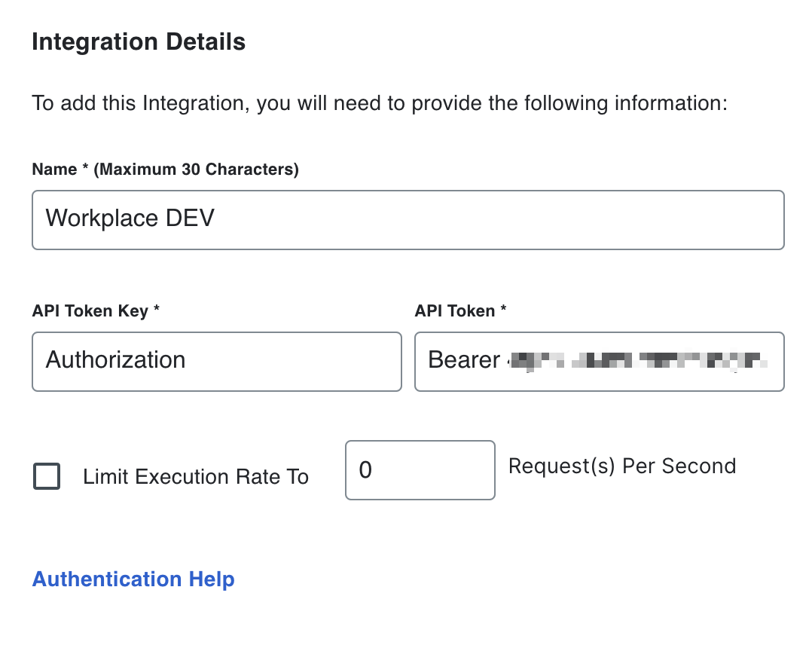The height and width of the screenshot is (645, 812).
Task: Check the Limit Execution Rate To checkbox
Action: coord(46,476)
